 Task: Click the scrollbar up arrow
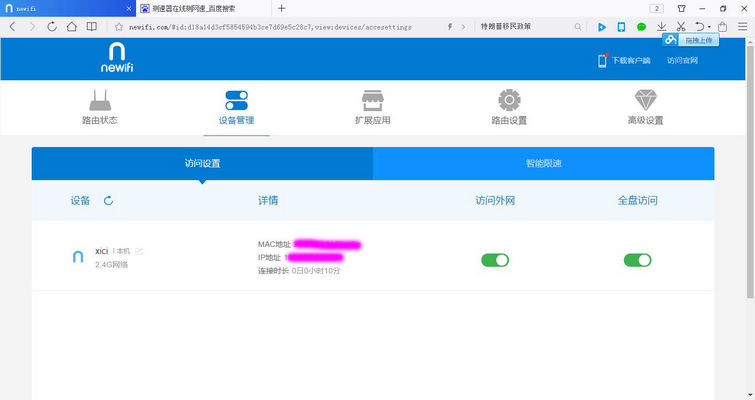750,42
